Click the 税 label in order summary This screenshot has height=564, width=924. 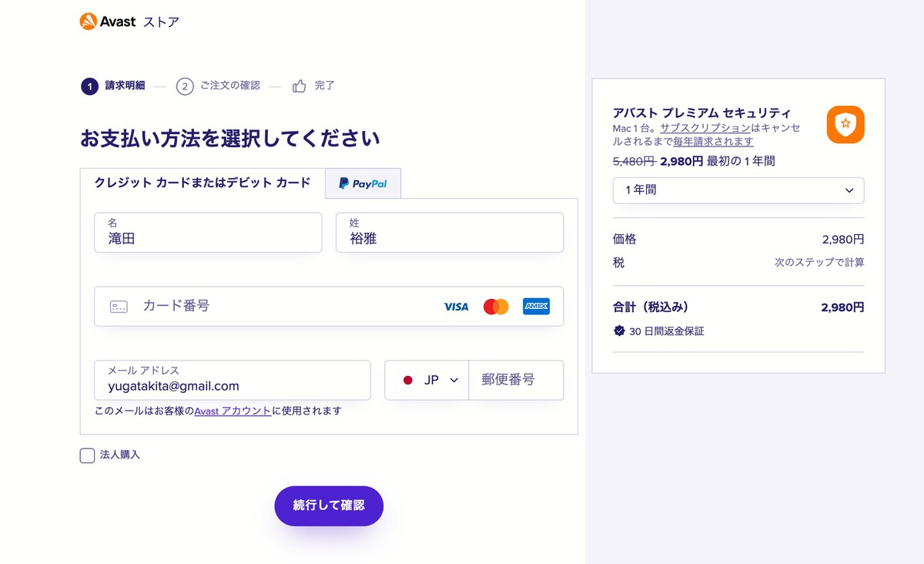pyautogui.click(x=618, y=263)
